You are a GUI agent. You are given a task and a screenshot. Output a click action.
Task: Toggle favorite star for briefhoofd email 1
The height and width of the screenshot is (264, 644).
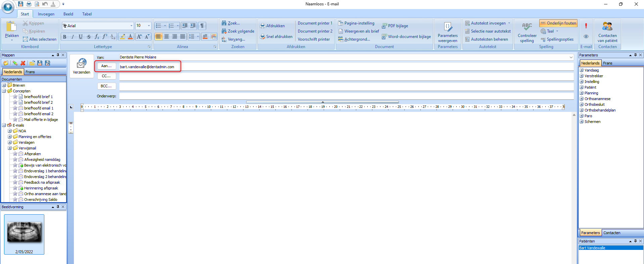(x=15, y=108)
